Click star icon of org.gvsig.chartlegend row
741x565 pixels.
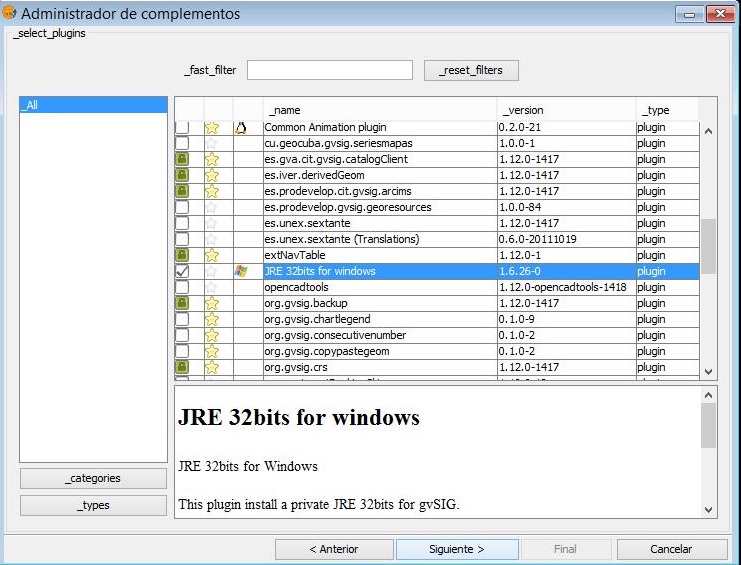coord(212,319)
